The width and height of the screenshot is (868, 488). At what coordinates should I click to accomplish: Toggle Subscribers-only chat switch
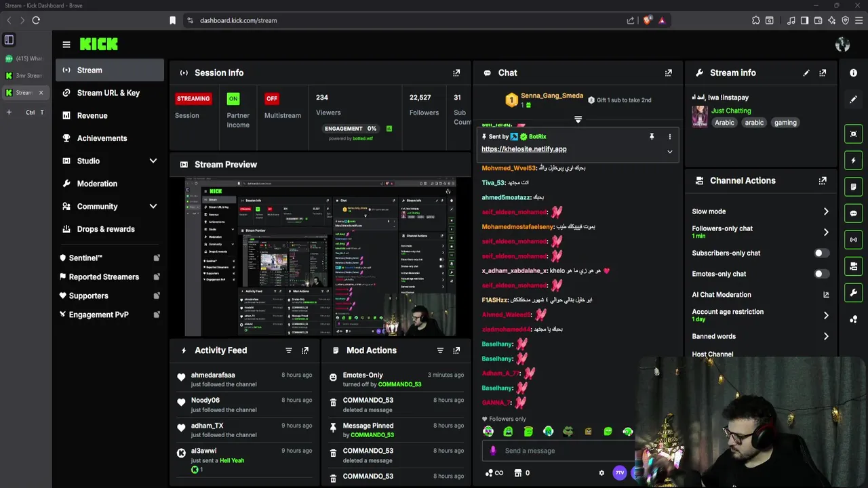pos(821,253)
